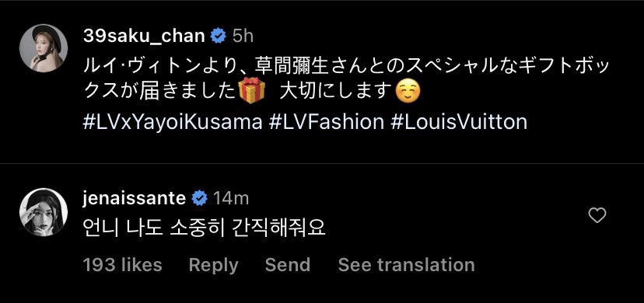
Task: Open the #LouisVuitton hashtag
Action: click(x=459, y=122)
